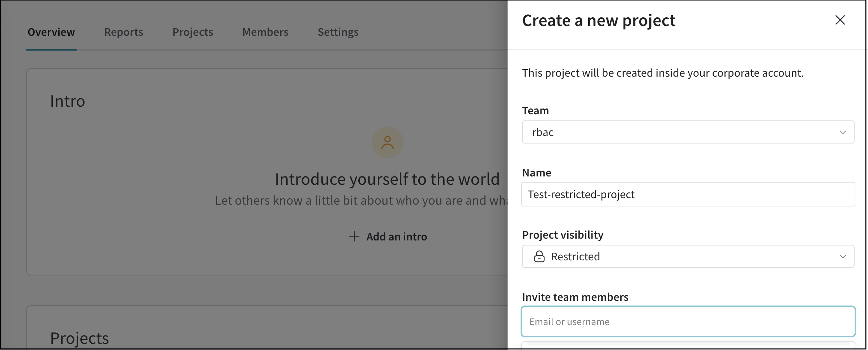Switch to the Reports tab
This screenshot has height=350, width=868.
(x=123, y=32)
